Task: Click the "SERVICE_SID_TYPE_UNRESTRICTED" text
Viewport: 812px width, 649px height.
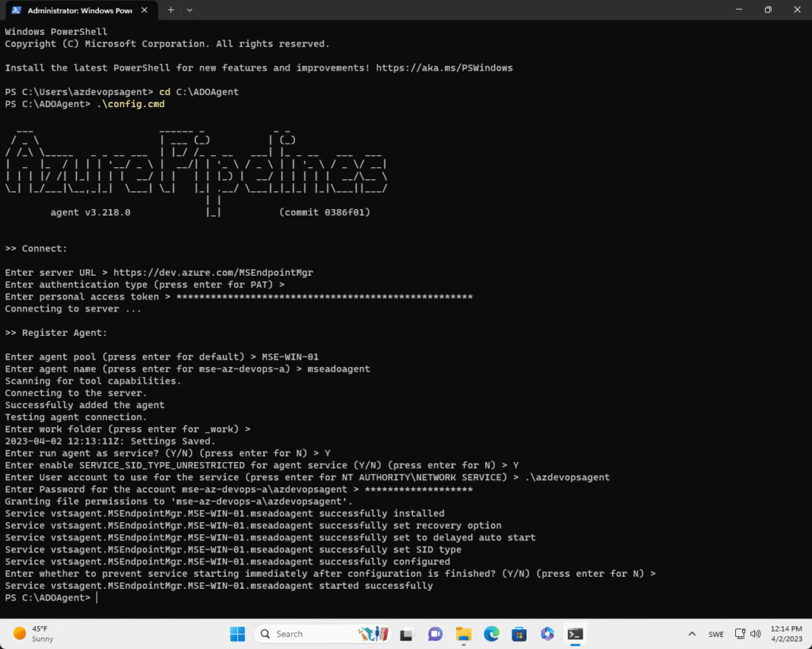Action: [x=162, y=465]
